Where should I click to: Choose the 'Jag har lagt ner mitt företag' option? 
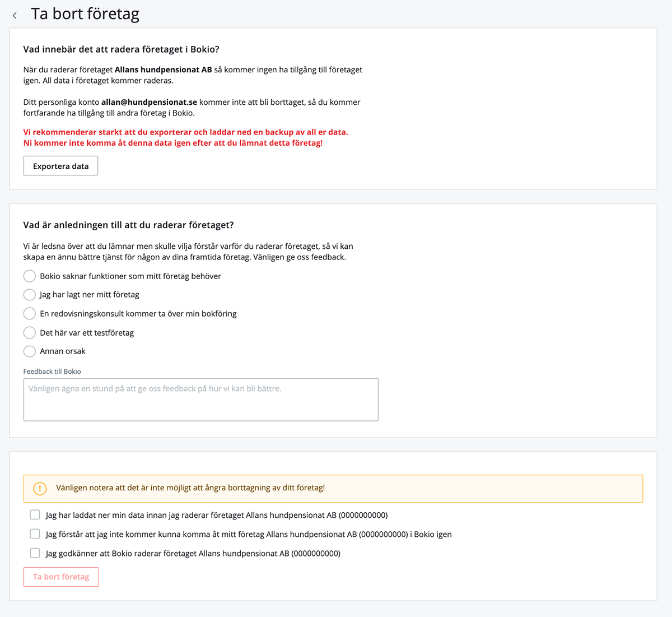pyautogui.click(x=30, y=295)
